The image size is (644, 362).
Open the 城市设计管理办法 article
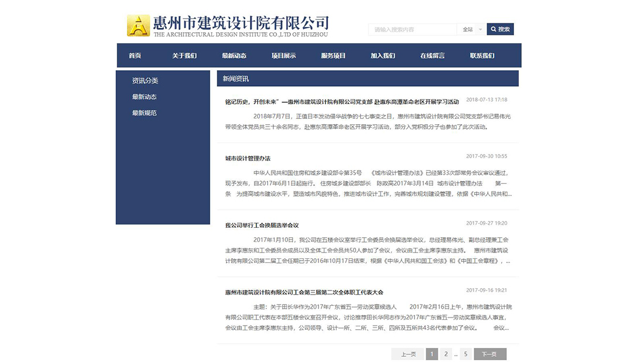[248, 158]
